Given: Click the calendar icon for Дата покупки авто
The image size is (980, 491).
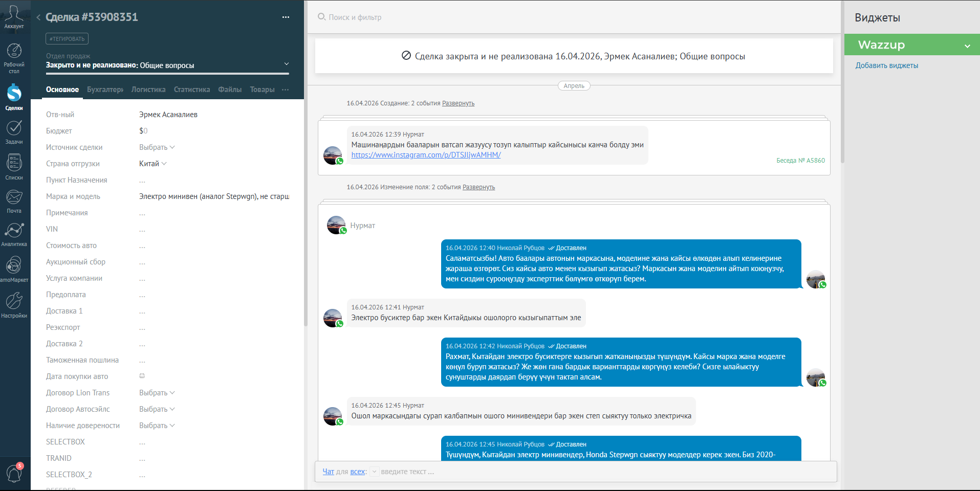Looking at the screenshot, I should 142,376.
